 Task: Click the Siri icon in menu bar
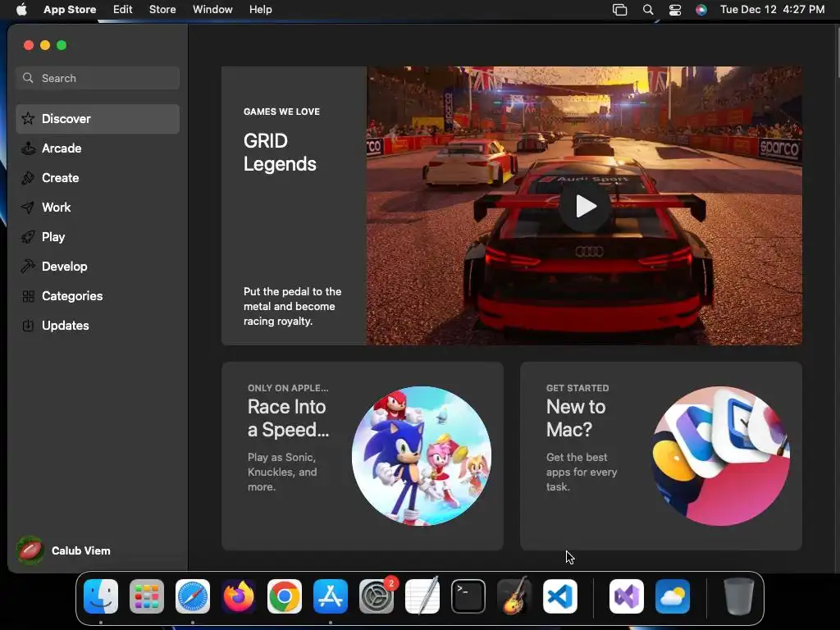701,10
